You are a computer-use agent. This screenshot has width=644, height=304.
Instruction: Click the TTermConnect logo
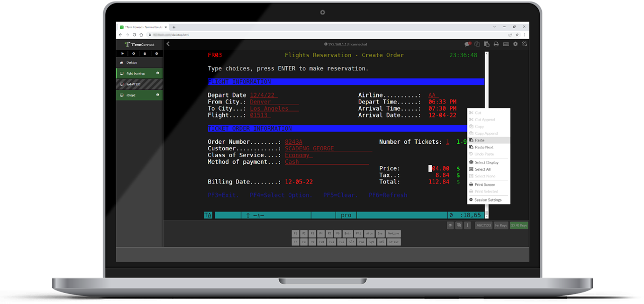tap(140, 44)
